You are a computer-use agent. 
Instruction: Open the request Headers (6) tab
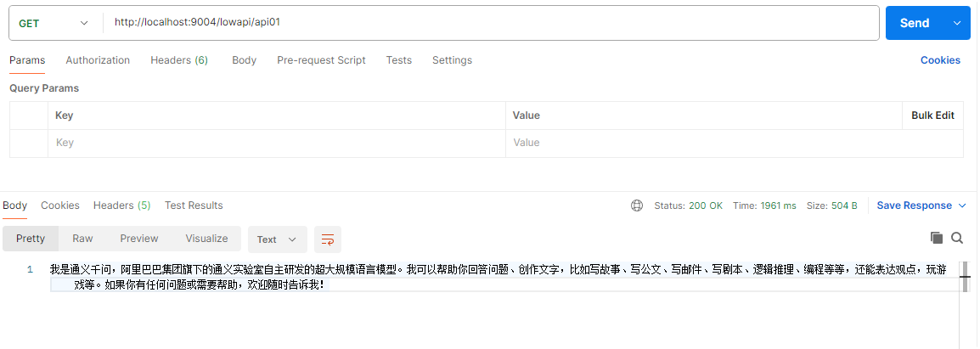178,60
